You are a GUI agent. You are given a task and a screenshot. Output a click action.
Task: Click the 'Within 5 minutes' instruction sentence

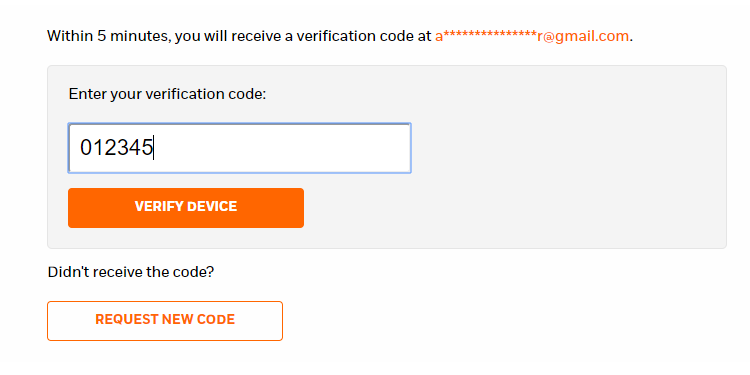tap(340, 36)
